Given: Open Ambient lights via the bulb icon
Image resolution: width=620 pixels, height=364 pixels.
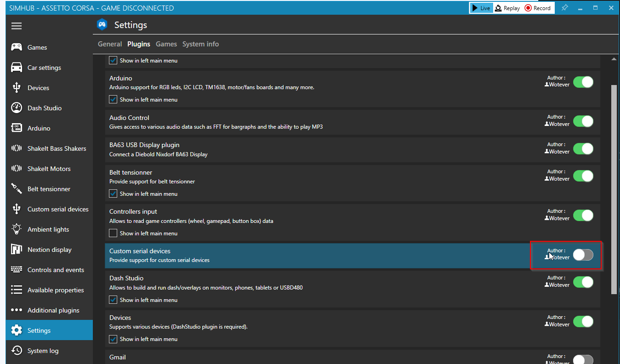Looking at the screenshot, I should point(16,229).
